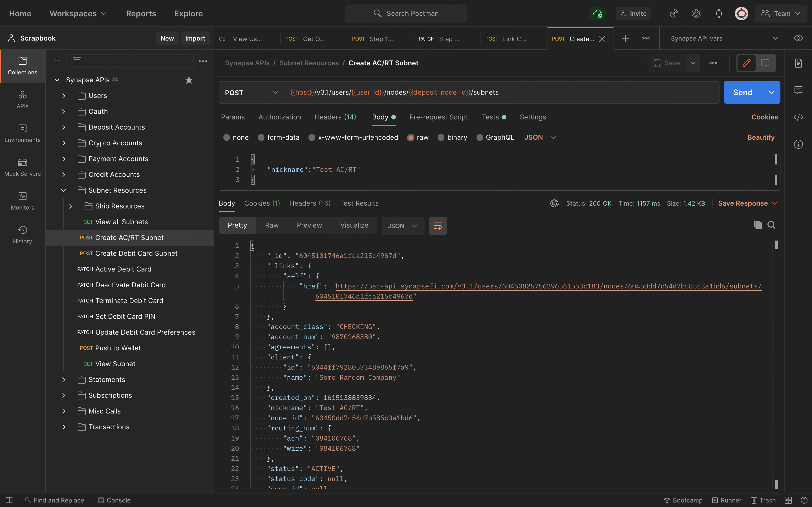Choose the none body type
812x507 pixels.
pos(226,137)
